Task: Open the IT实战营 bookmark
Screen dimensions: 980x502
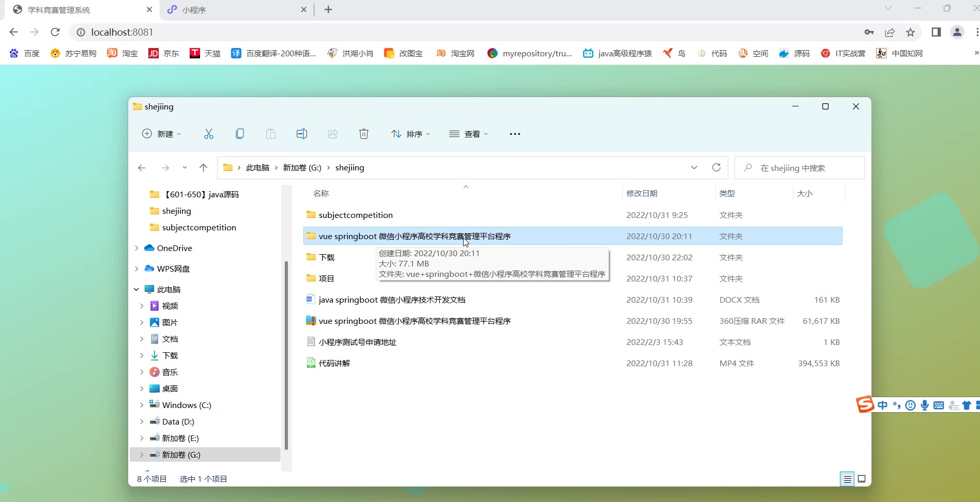Action: click(x=843, y=53)
